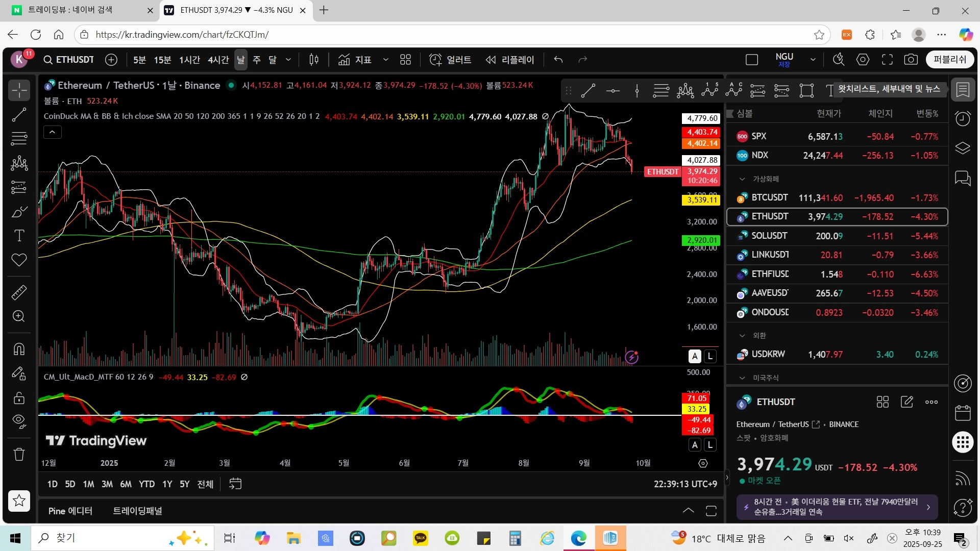Toggle auto scale A on MACD pane
This screenshot has height=551, width=980.
695,445
